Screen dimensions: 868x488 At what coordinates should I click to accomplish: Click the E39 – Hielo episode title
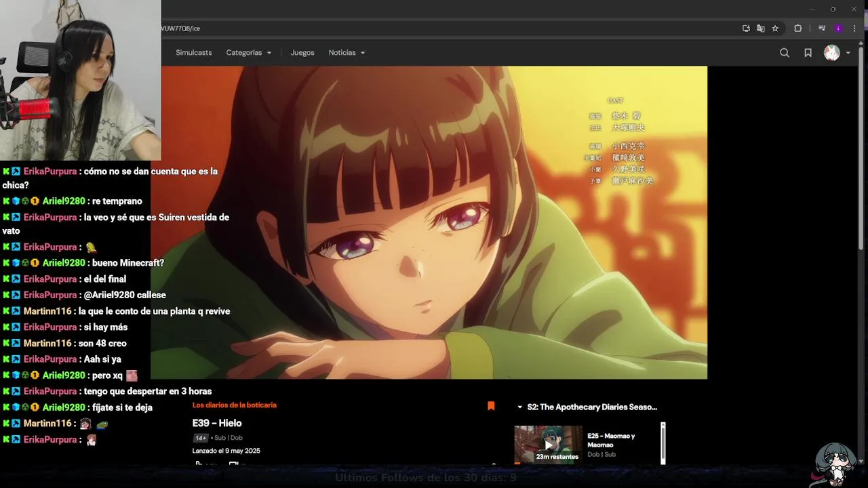coord(217,423)
